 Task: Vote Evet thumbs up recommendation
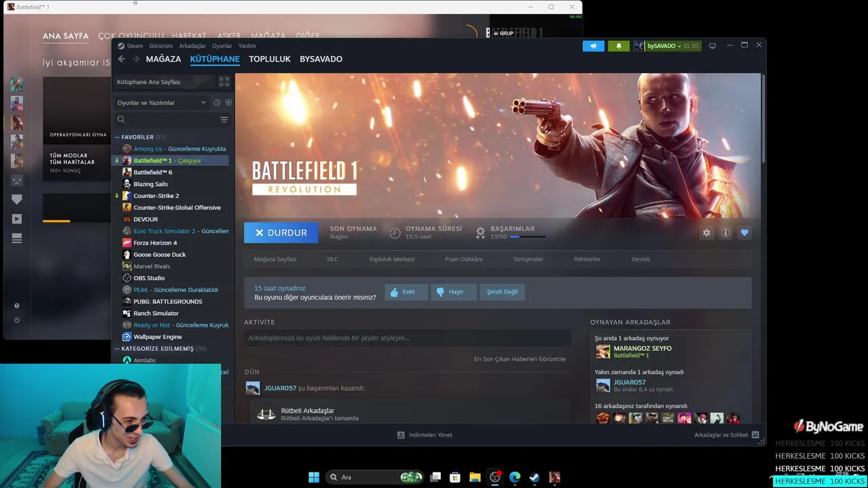point(406,291)
